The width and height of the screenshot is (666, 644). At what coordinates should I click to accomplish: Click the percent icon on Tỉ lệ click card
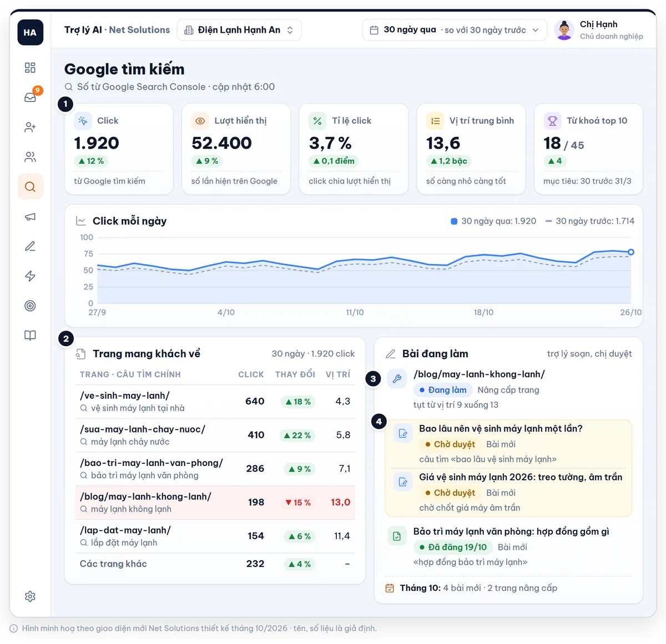click(317, 120)
